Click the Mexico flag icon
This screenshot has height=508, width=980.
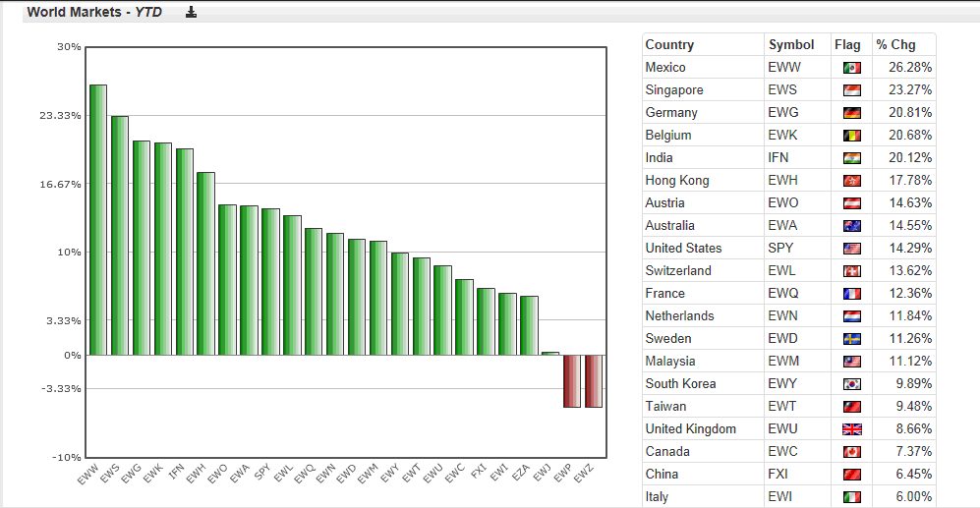[x=852, y=68]
